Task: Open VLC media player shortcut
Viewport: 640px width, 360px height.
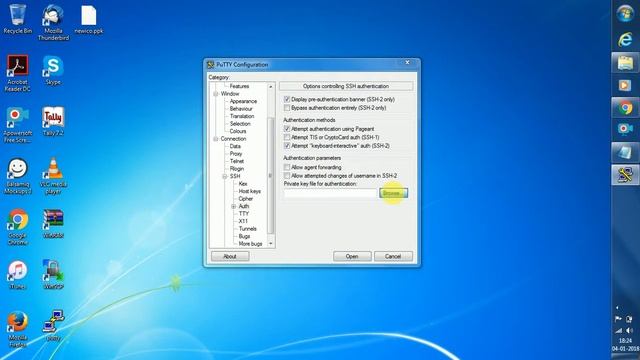Action: coord(53,176)
